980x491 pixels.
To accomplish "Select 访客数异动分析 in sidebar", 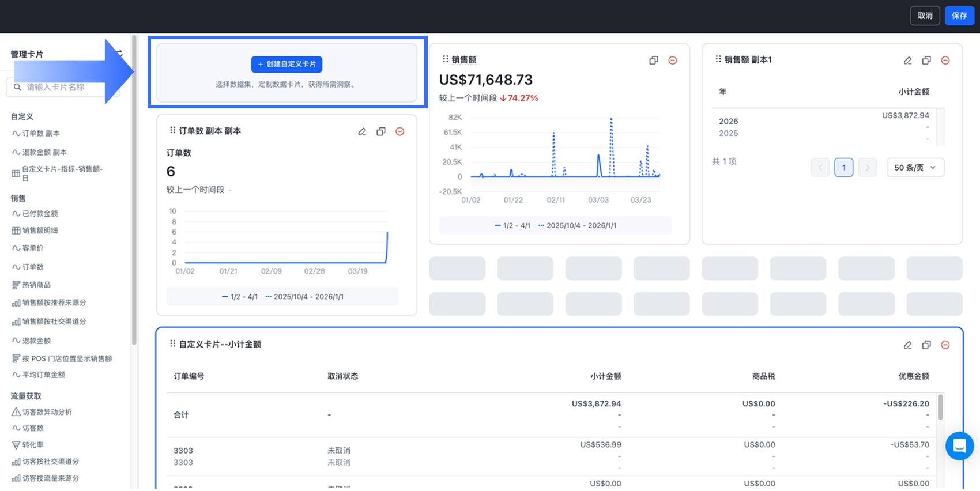I will 47,412.
